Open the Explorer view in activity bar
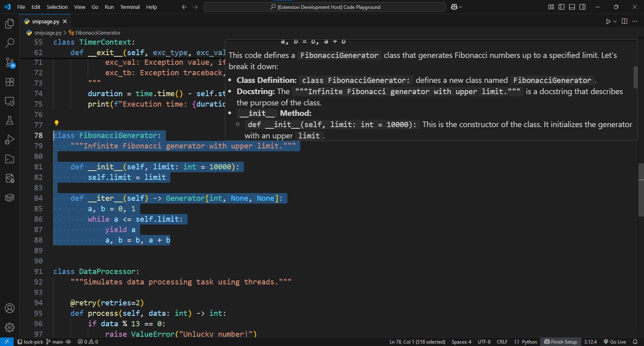Image resolution: width=644 pixels, height=346 pixels. (10, 24)
